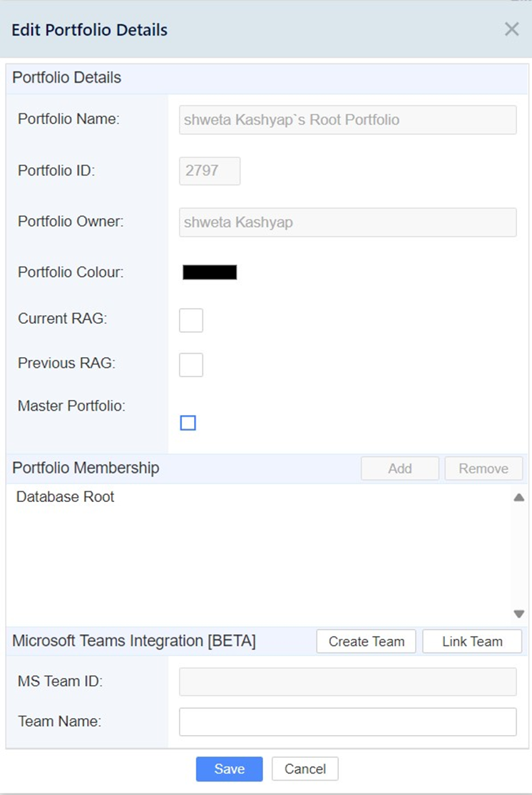Click the membership list scroll down arrow
The height and width of the screenshot is (795, 532).
click(519, 614)
